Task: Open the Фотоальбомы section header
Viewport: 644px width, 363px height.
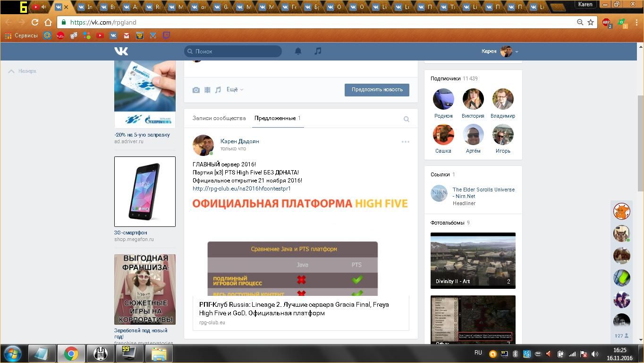Action: [447, 223]
